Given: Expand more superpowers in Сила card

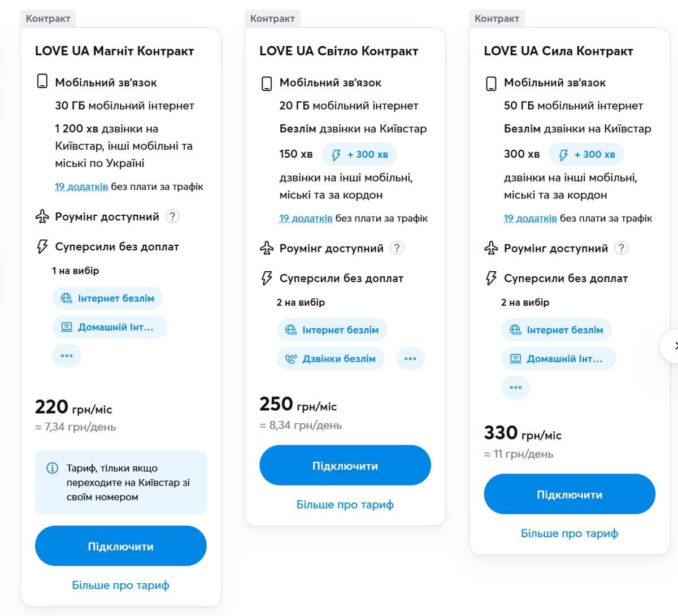Looking at the screenshot, I should click(516, 388).
